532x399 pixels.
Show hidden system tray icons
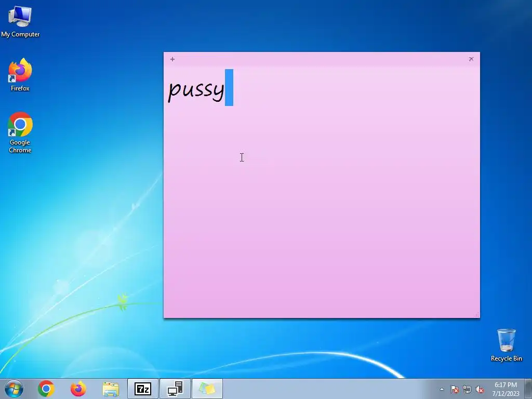442,389
